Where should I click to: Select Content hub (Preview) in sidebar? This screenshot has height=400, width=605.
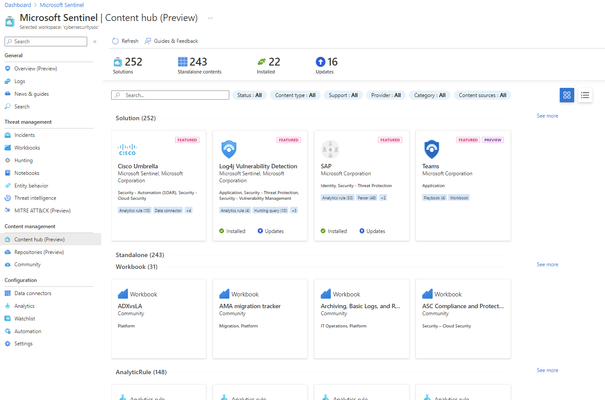[51, 239]
